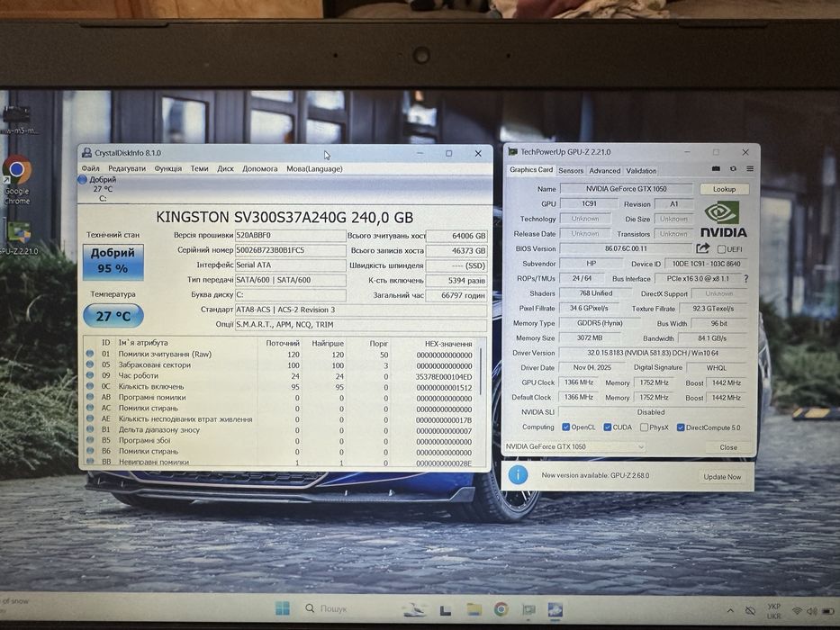
Task: Toggle the CUDA checkbox
Action: (x=608, y=427)
